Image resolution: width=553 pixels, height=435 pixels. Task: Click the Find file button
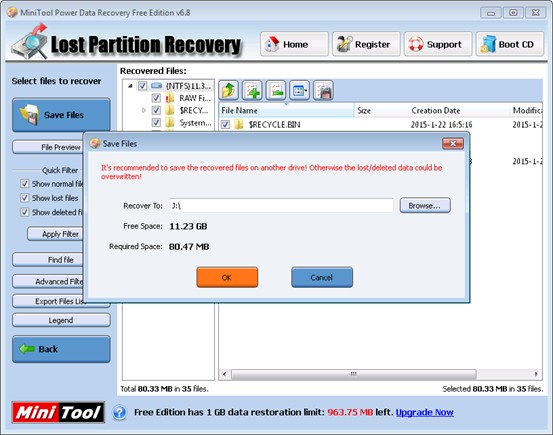click(x=48, y=260)
